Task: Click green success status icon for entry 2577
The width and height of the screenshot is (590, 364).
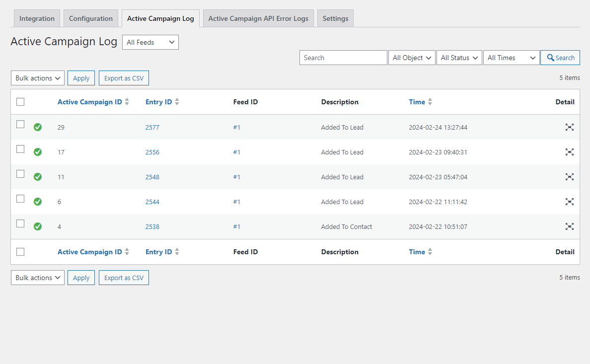Action: tap(38, 127)
